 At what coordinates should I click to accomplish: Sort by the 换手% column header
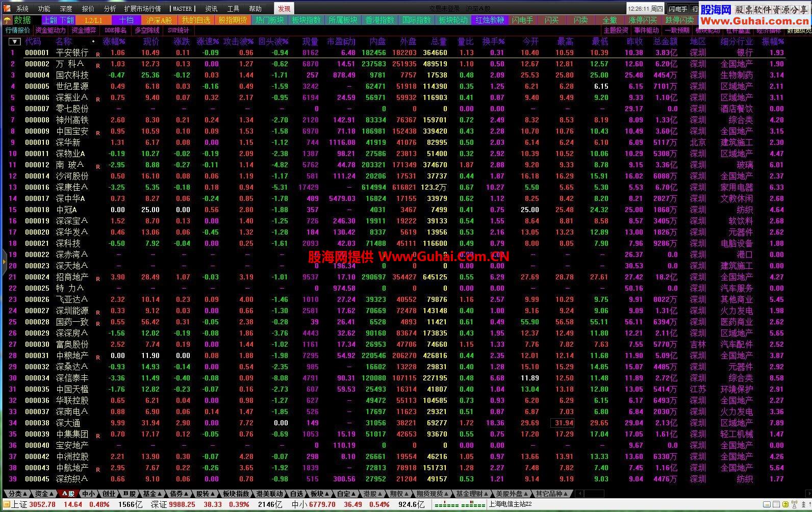[x=494, y=42]
